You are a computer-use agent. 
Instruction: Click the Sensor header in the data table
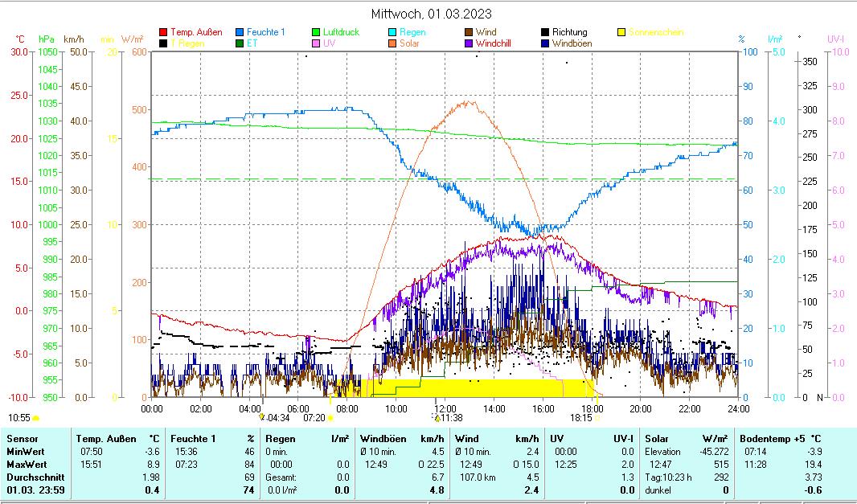23,439
